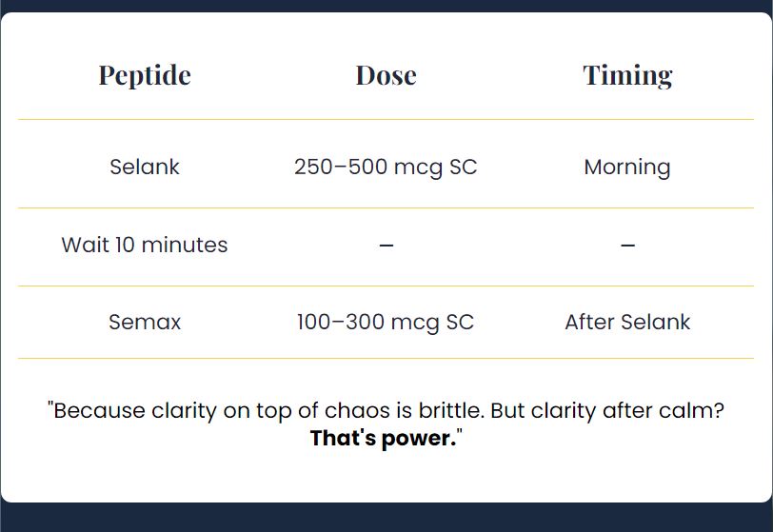
Task: Click the SC abbreviation in Semax's dose
Action: coord(460,322)
